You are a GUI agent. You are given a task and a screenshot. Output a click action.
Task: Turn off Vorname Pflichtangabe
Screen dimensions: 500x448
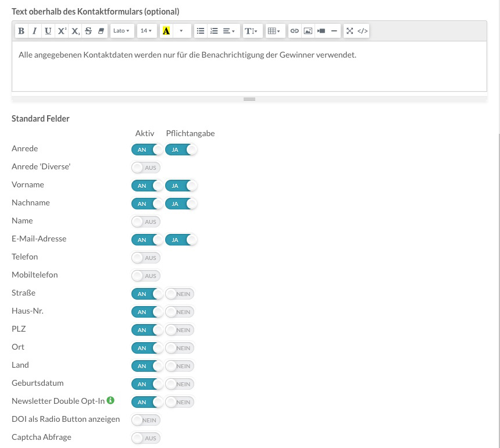point(181,186)
